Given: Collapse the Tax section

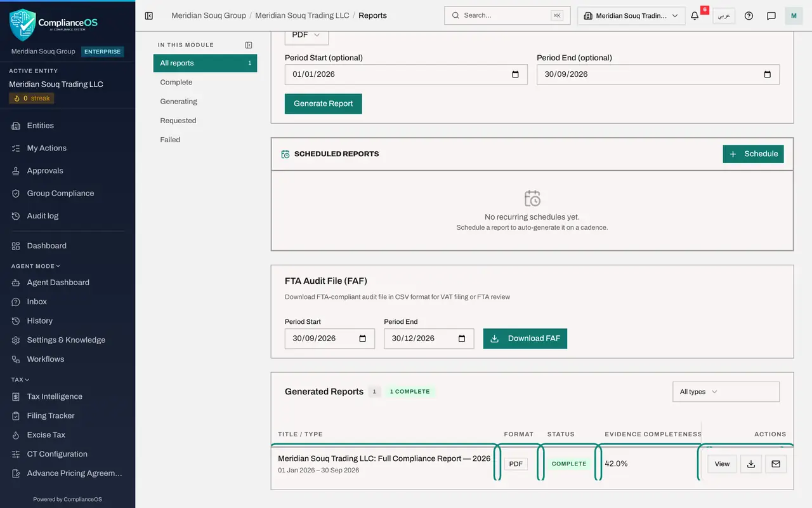Looking at the screenshot, I should point(20,380).
